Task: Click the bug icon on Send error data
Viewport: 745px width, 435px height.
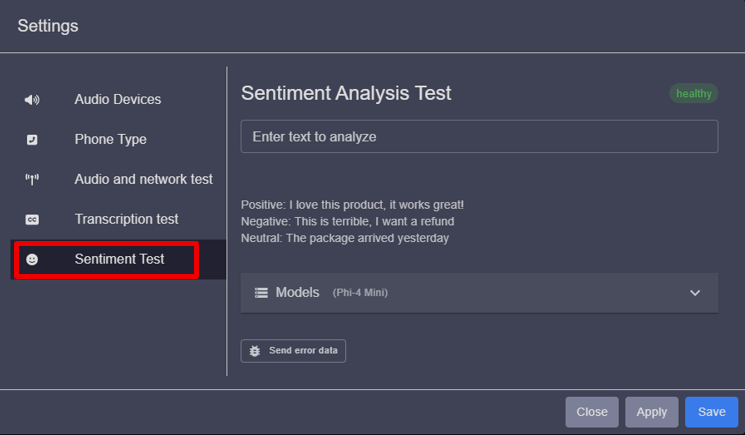Action: pos(254,351)
